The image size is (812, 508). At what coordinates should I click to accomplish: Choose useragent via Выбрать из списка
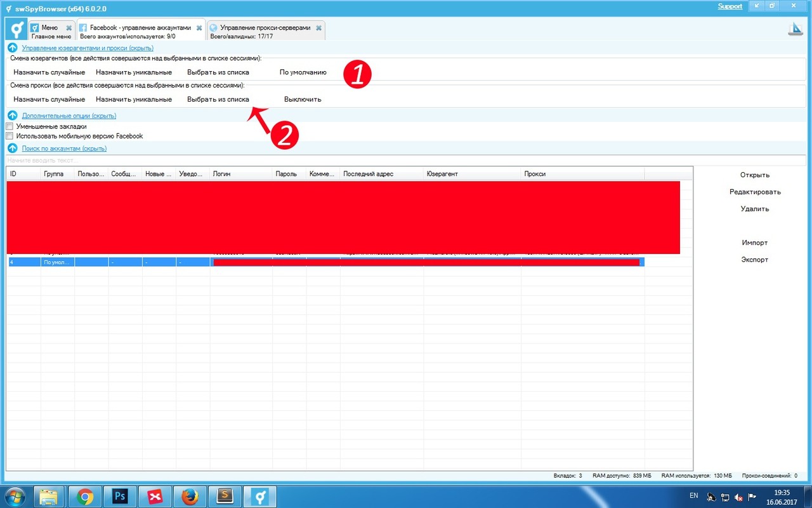point(218,72)
